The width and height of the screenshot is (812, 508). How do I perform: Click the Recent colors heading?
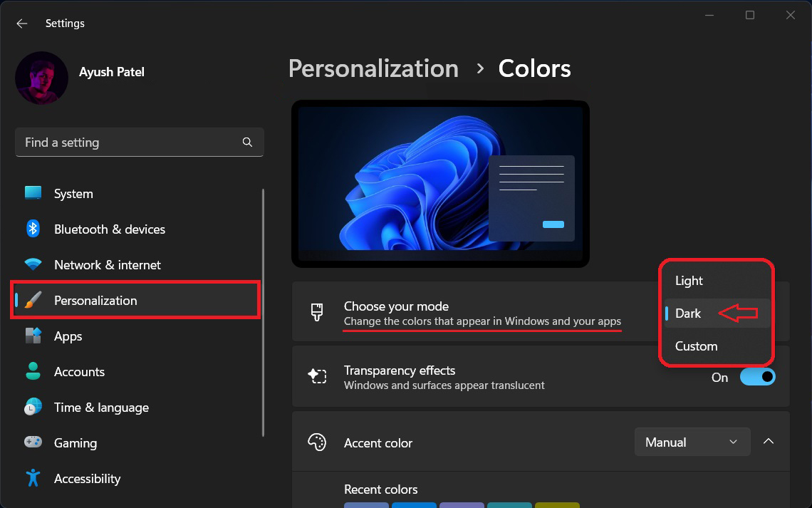click(x=380, y=489)
